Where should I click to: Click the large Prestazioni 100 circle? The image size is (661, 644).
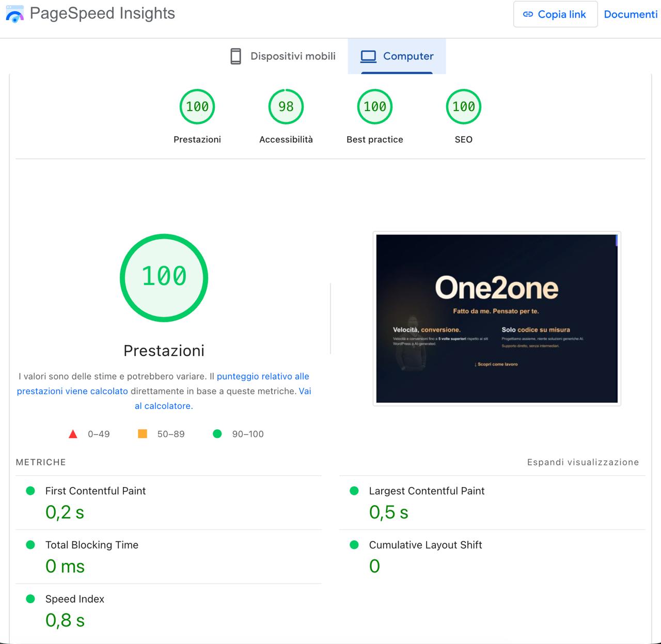click(164, 277)
